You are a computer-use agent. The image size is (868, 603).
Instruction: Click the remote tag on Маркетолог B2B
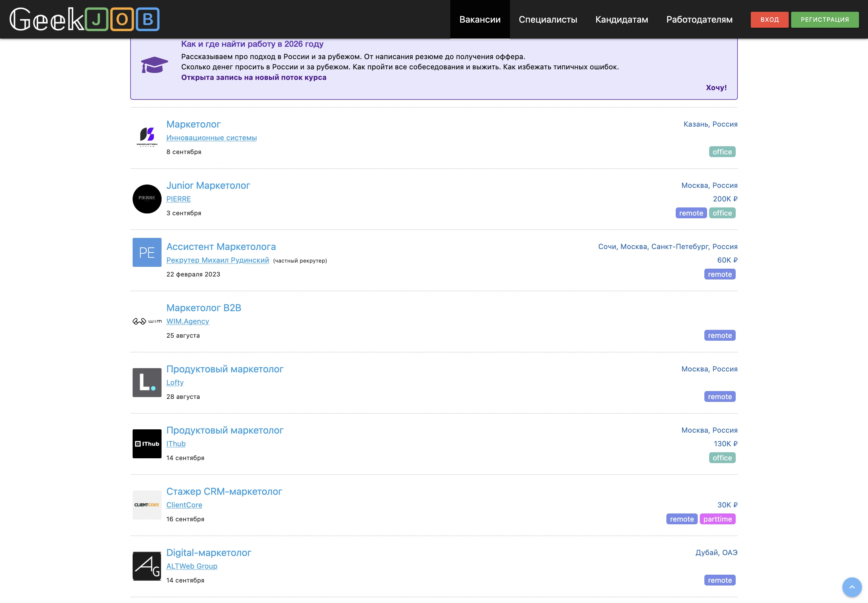719,336
